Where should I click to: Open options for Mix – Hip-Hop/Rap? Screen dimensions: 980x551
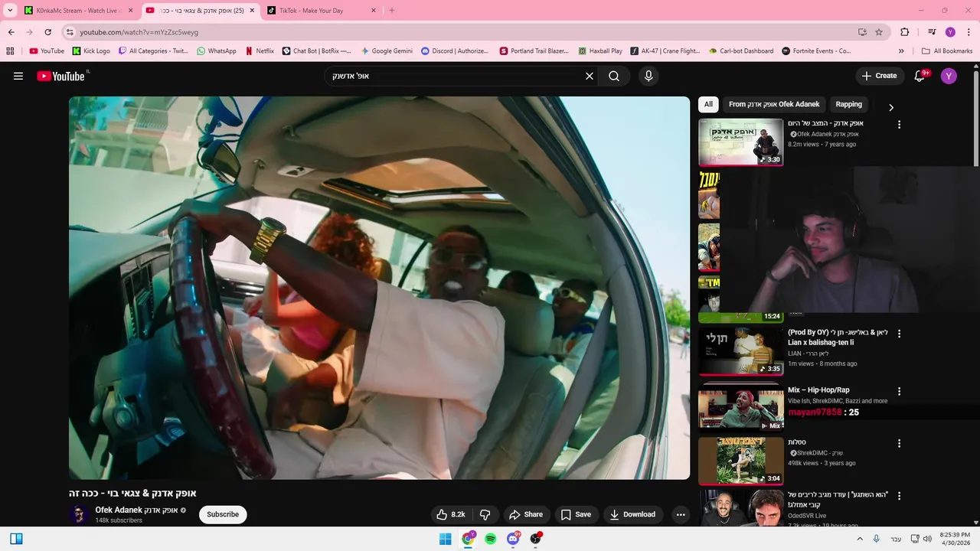click(x=899, y=391)
